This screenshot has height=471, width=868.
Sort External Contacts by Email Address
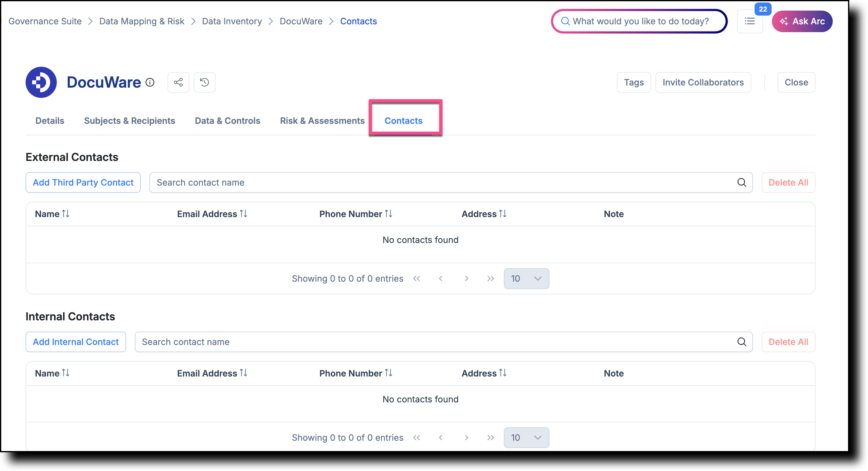(x=244, y=214)
